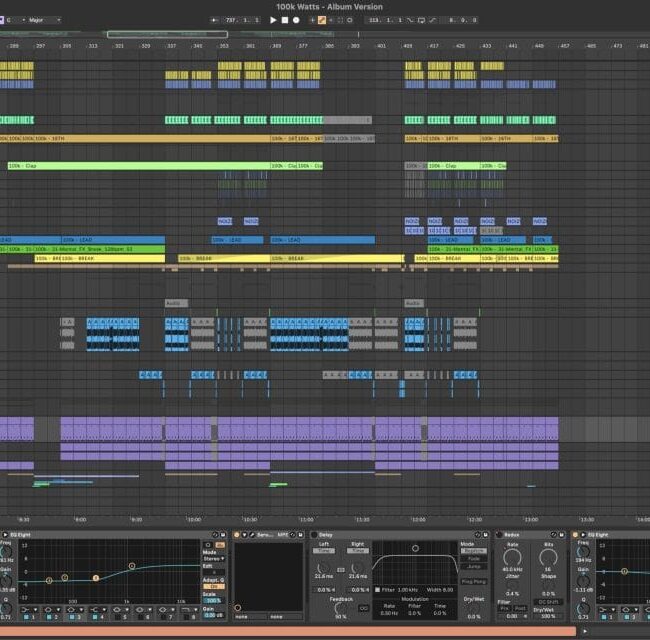
Task: Click the yellow BREAK clip in arrangement
Action: pos(100,258)
